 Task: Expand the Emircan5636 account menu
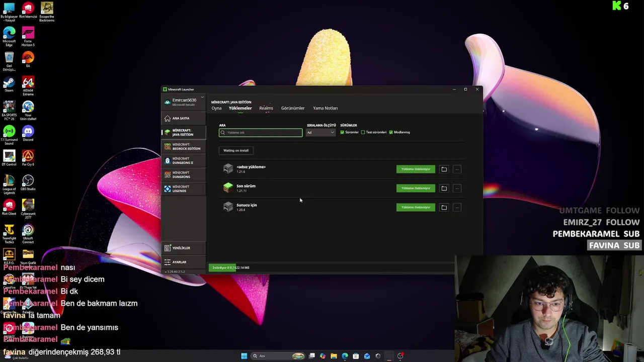point(184,102)
